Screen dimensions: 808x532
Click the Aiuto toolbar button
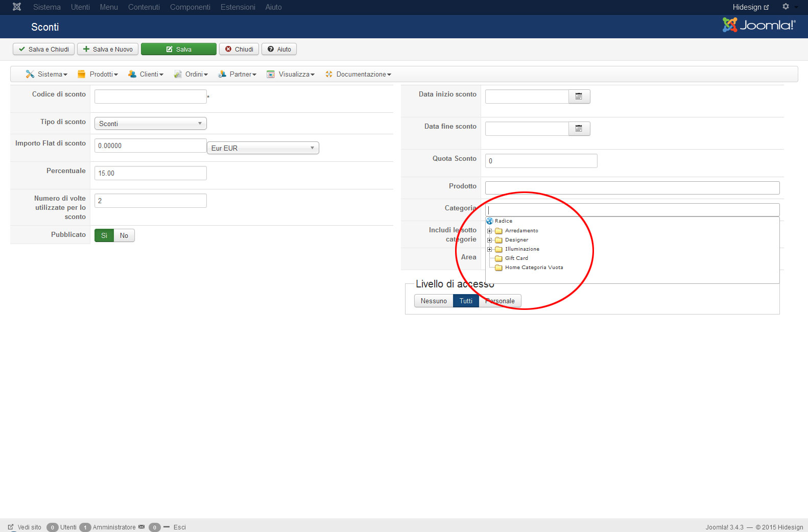tap(279, 49)
